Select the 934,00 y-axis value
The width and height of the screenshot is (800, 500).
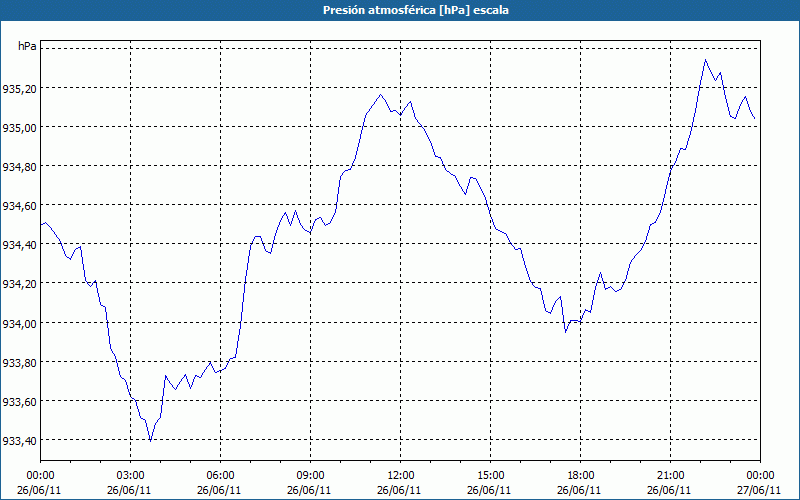click(19, 323)
